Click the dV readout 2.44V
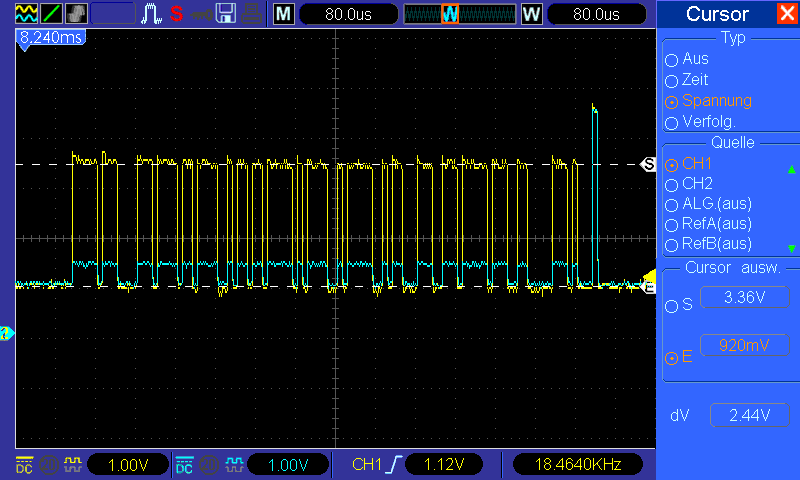 pos(749,415)
